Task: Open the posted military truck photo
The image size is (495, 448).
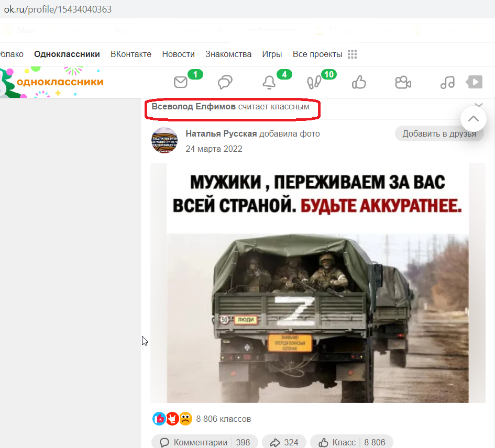Action: [317, 283]
